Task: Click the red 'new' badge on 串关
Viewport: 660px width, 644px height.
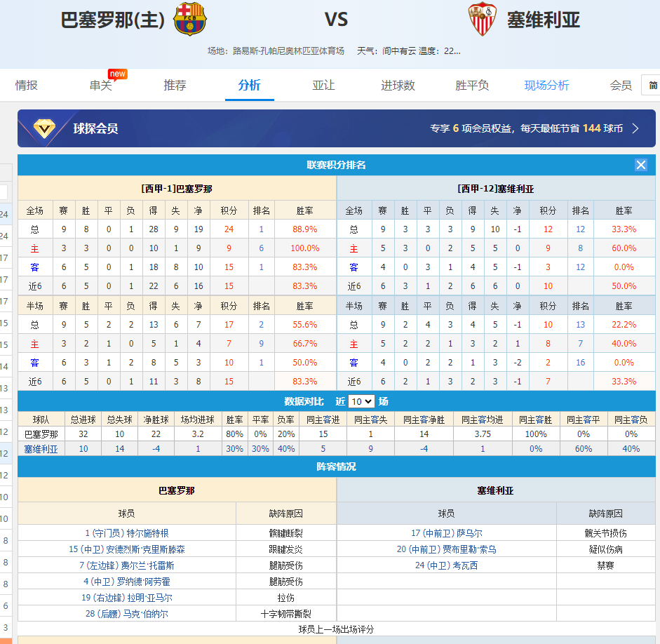Action: pyautogui.click(x=117, y=74)
